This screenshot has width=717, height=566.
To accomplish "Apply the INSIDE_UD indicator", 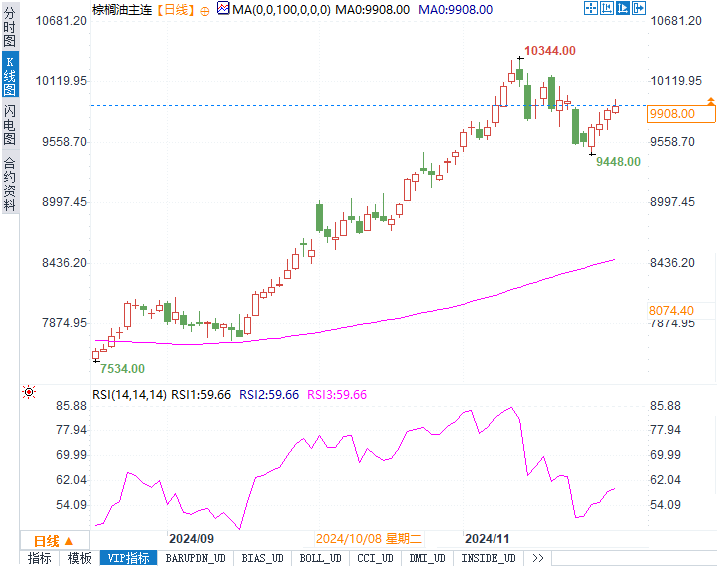I will coord(488,558).
